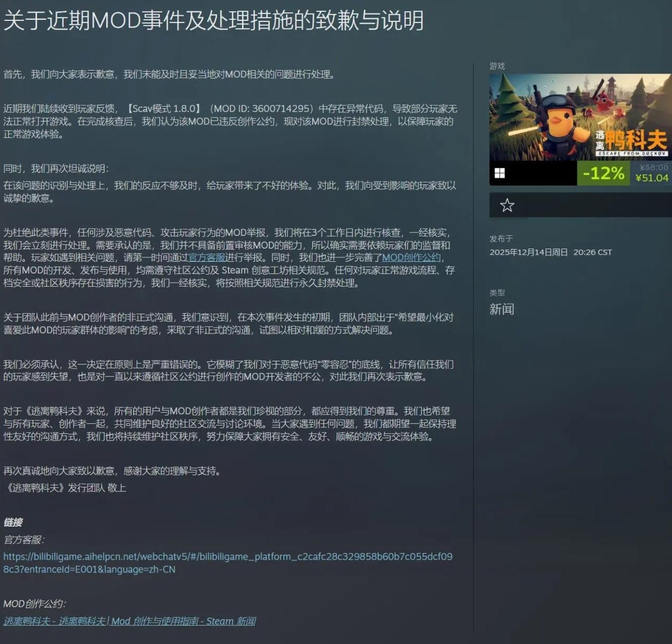Screen dimensions: 672x644
Task: Click the italic "MOD创作公约:" label near the bottom
Action: 35,604
